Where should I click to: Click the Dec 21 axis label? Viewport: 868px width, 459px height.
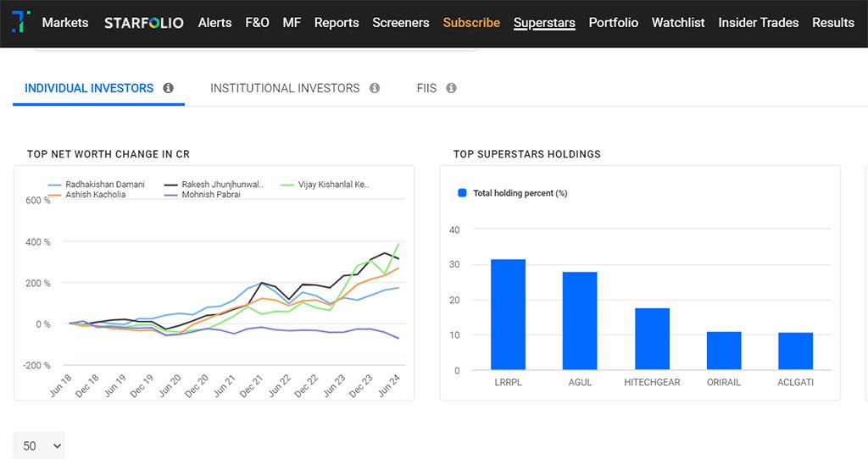click(251, 385)
